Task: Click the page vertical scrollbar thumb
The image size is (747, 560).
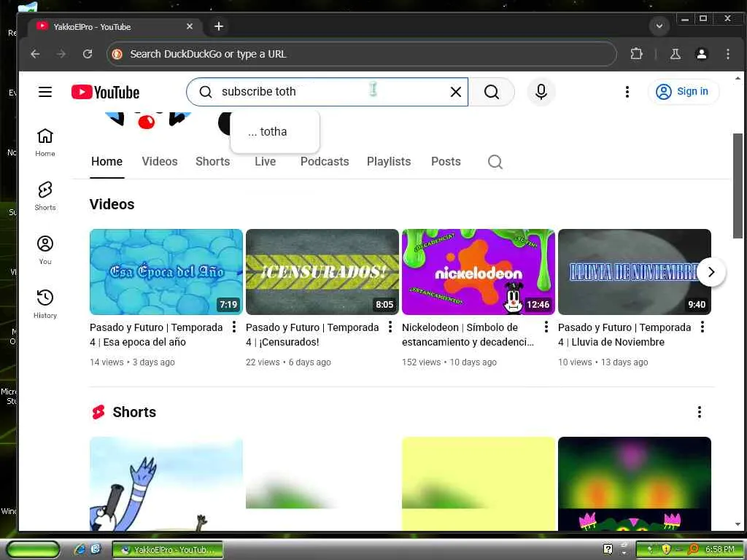Action: click(x=738, y=186)
